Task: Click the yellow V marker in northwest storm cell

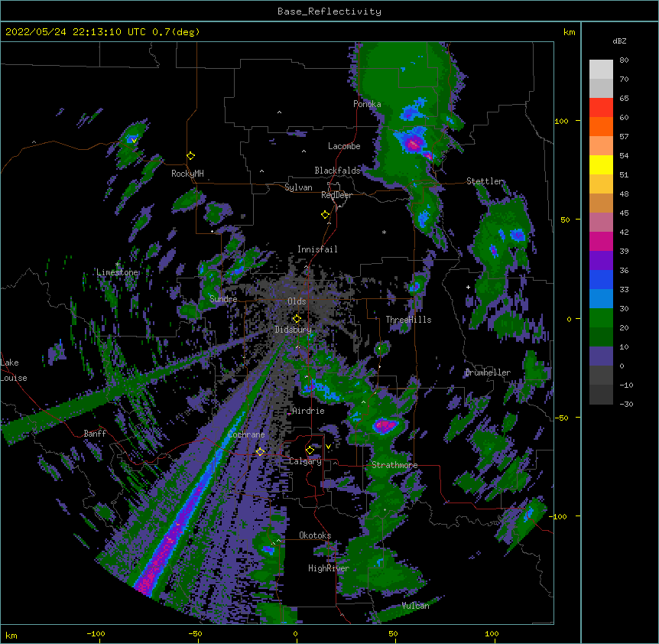Action: 134,140
